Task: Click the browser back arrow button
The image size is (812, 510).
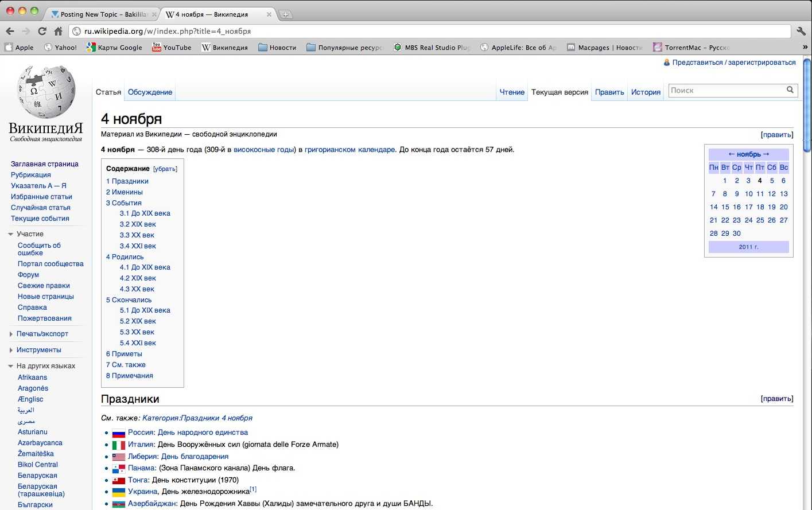Action: pyautogui.click(x=10, y=32)
